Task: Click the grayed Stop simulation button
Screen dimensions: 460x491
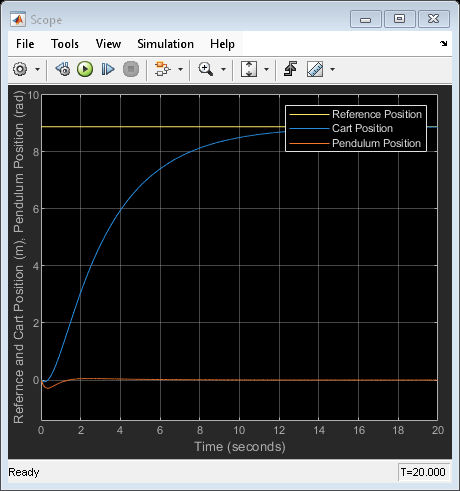Action: (x=131, y=69)
